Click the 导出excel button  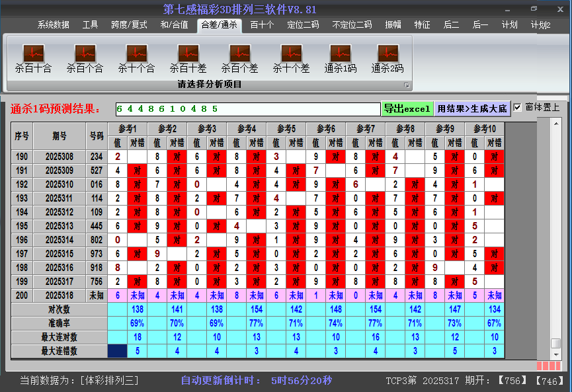(407, 109)
